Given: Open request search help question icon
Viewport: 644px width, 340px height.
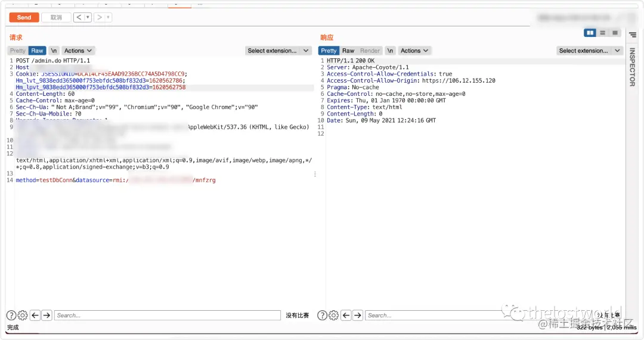Looking at the screenshot, I should (x=11, y=316).
